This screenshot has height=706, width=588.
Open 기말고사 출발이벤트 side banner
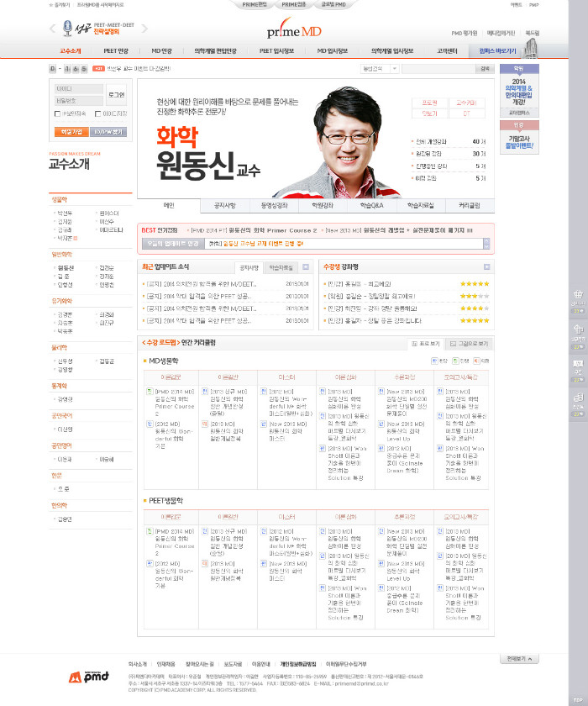[x=519, y=137]
